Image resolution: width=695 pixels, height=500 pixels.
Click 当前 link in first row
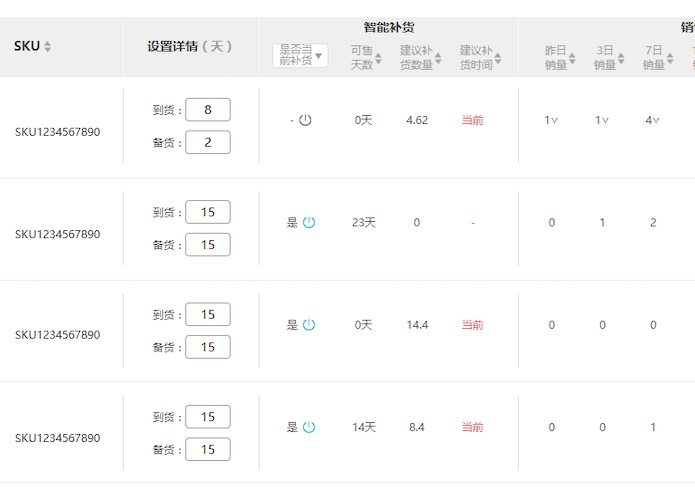pos(472,120)
